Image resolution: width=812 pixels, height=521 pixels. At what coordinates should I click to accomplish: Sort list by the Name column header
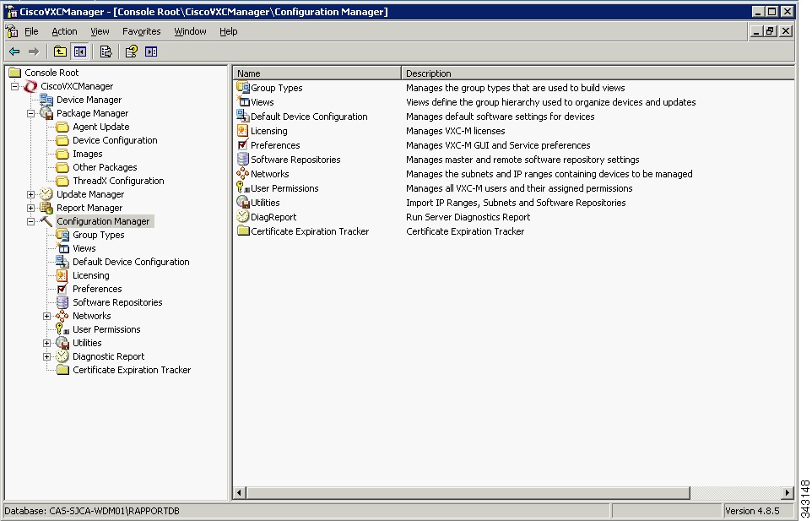click(x=317, y=73)
